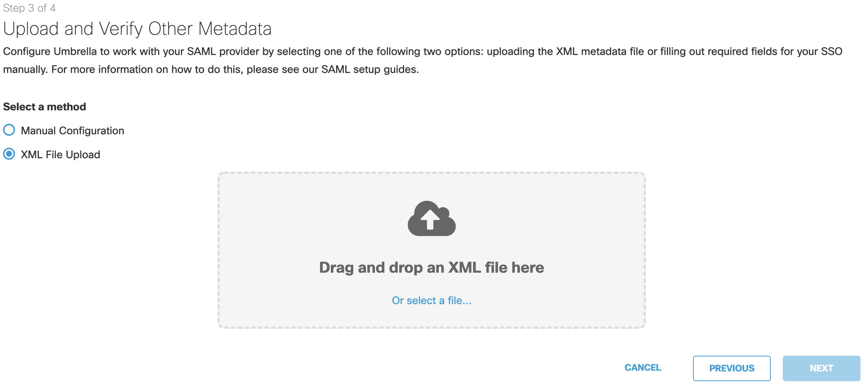Click the "Select a method" heading
Image resolution: width=868 pixels, height=392 pixels.
(x=44, y=107)
